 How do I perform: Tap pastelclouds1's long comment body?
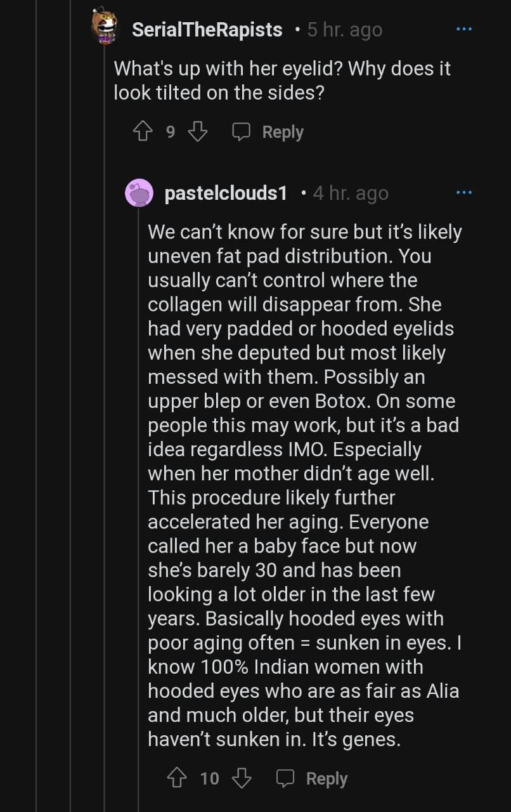pyautogui.click(x=303, y=486)
